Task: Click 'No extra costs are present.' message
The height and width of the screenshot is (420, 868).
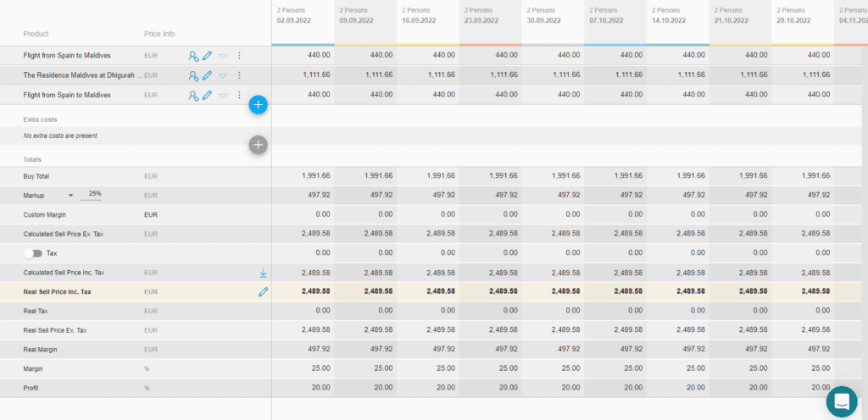Action: point(61,135)
